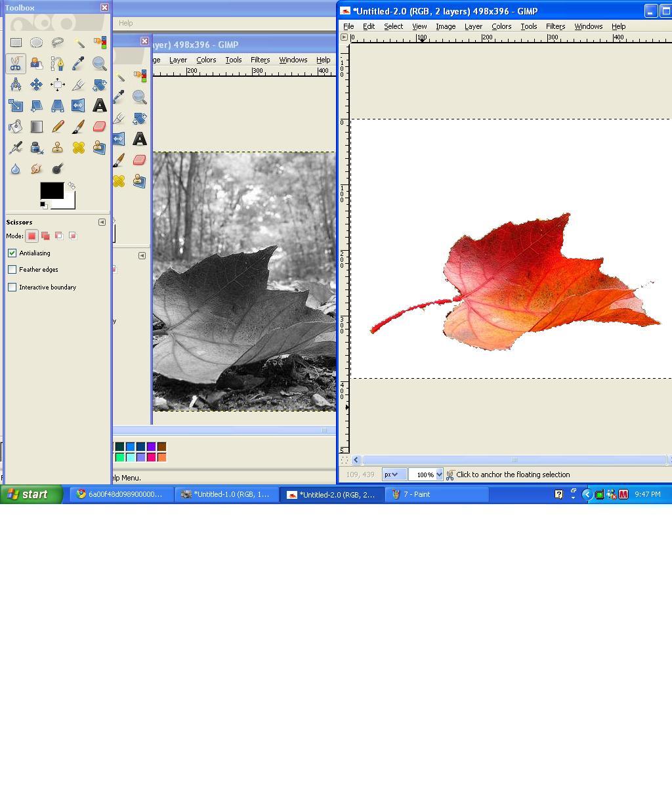The image size is (672, 785).
Task: Pick the Airbrush tool
Action: coord(16,148)
